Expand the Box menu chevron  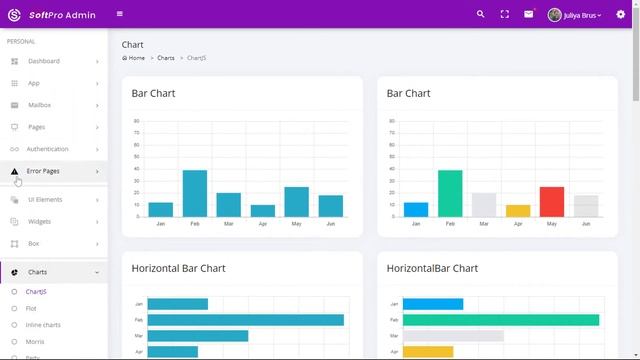pos(97,244)
